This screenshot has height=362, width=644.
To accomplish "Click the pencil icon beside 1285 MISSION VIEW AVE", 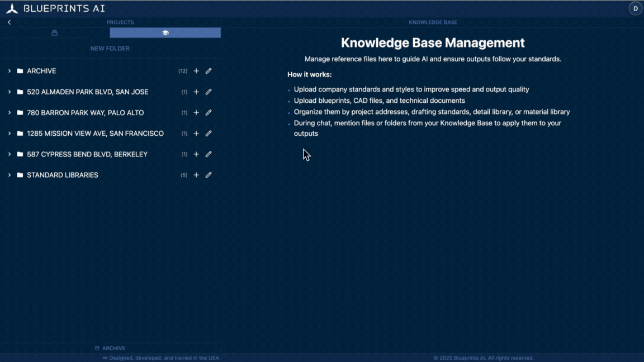I will [x=209, y=134].
